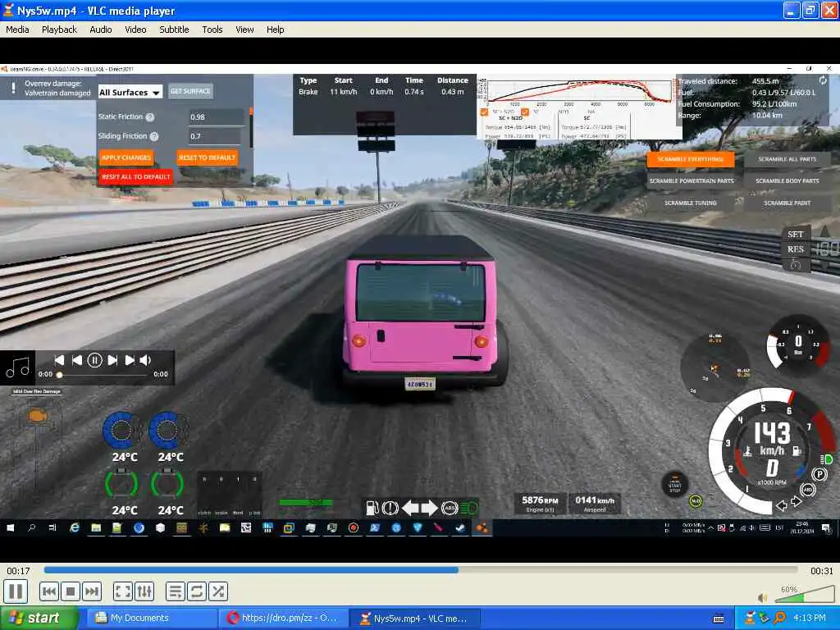This screenshot has height=630, width=840.
Task: Jump to previous media in playlist
Action: (49, 591)
